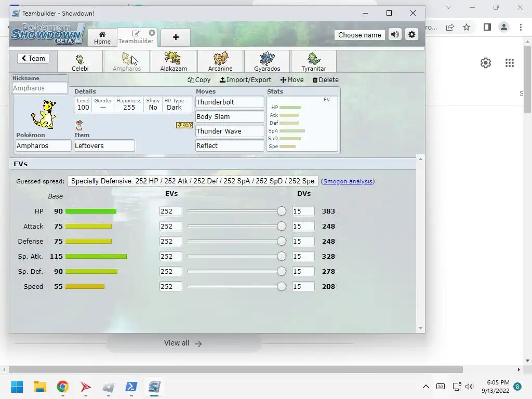Select the Body Slam move field

(x=230, y=117)
